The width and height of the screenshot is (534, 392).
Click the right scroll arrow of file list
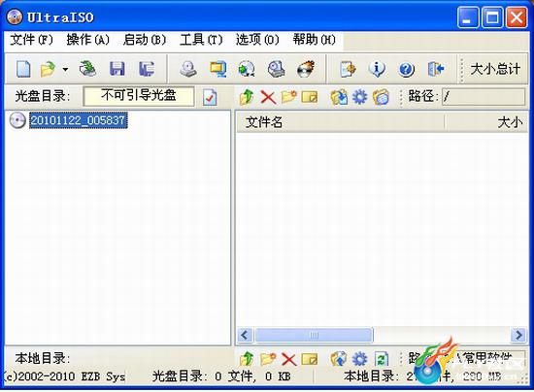coord(518,335)
